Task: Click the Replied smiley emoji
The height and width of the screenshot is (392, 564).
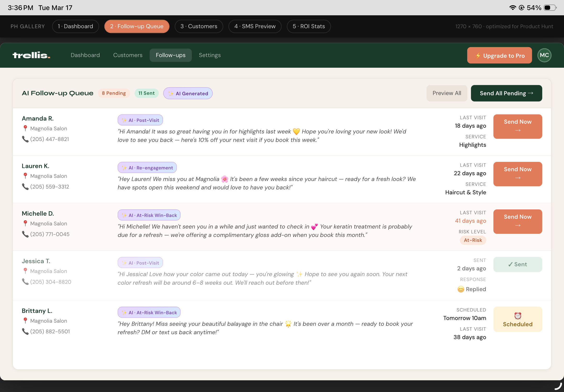Action: click(x=461, y=289)
